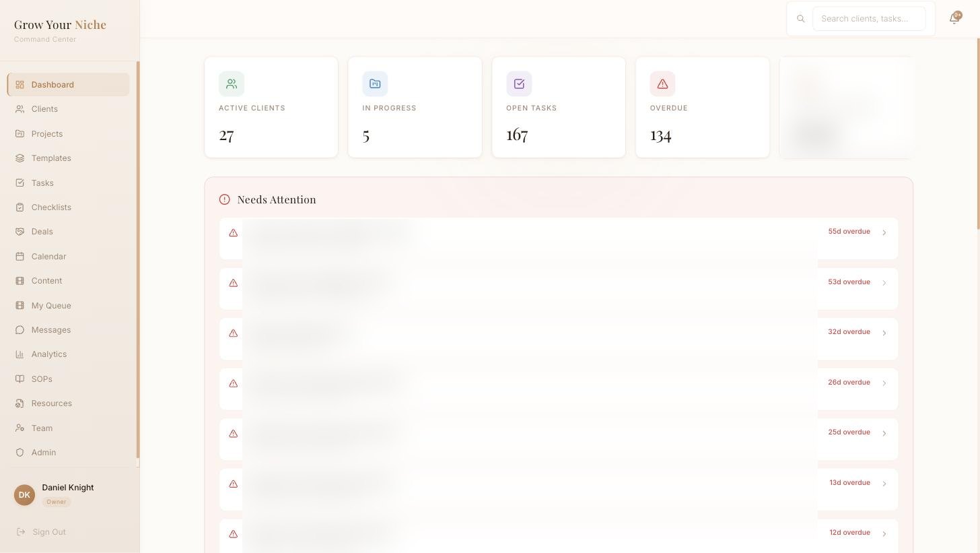Click the Overdue warning triangle icon
The image size is (980, 553).
point(662,84)
